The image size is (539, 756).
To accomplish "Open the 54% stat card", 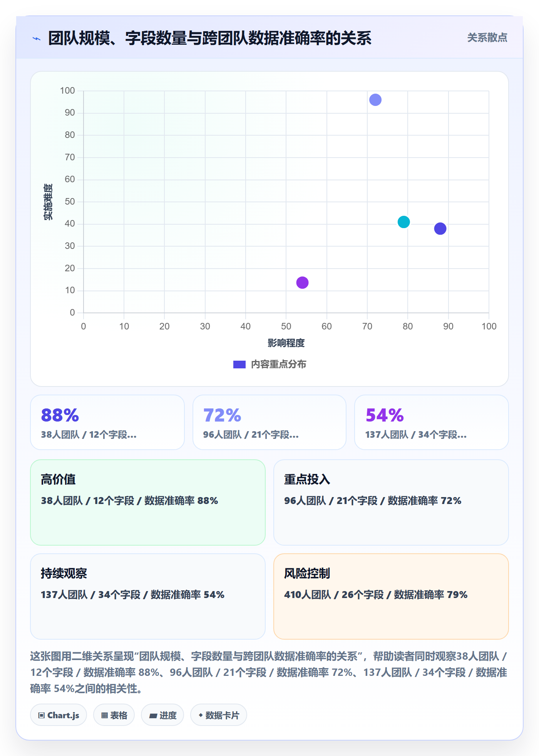I will tap(432, 422).
